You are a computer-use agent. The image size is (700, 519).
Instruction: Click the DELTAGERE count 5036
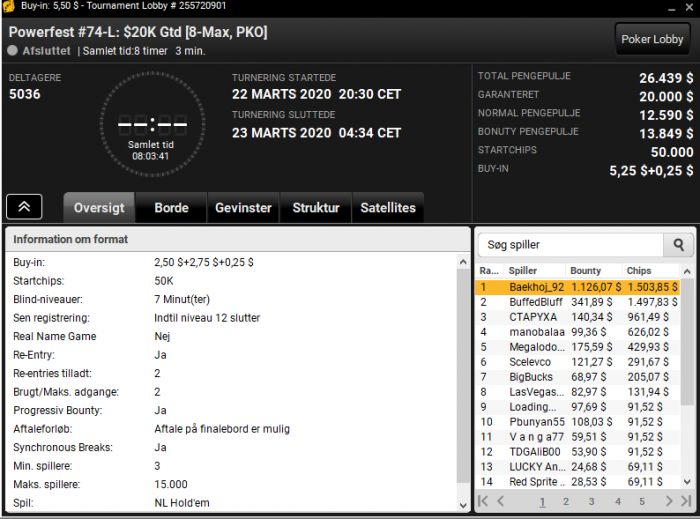[25, 94]
